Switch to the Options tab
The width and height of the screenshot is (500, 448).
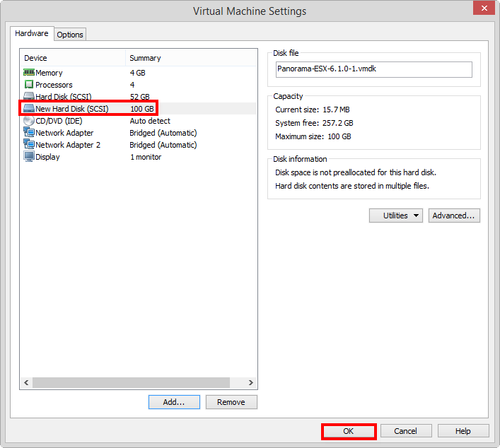pos(70,35)
